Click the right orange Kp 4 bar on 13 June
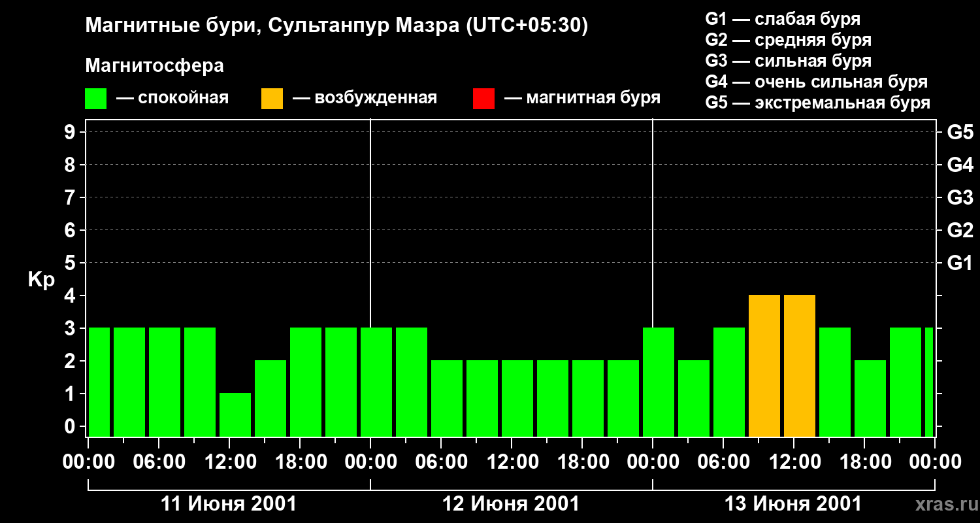Image resolution: width=980 pixels, height=523 pixels. click(800, 365)
